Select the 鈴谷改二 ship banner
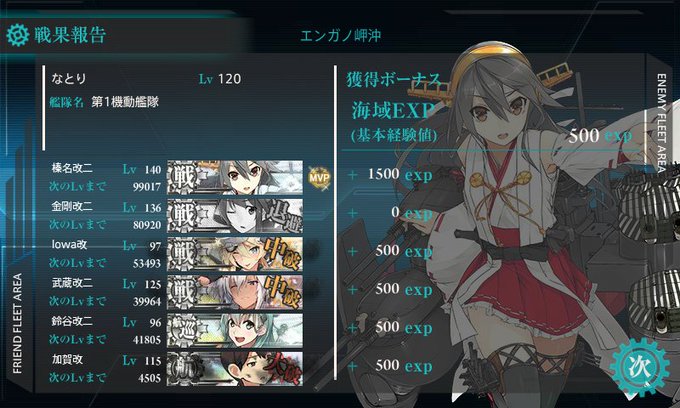Image resolution: width=680 pixels, height=408 pixels. pyautogui.click(x=235, y=330)
